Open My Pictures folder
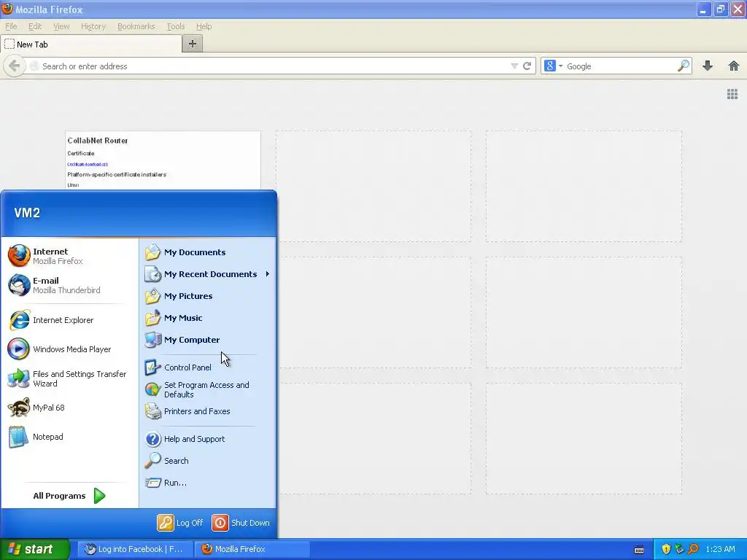This screenshot has height=560, width=747. pos(208,296)
